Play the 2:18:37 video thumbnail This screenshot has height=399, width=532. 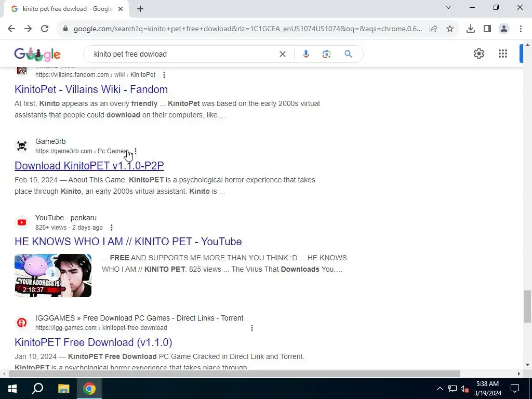tap(53, 275)
